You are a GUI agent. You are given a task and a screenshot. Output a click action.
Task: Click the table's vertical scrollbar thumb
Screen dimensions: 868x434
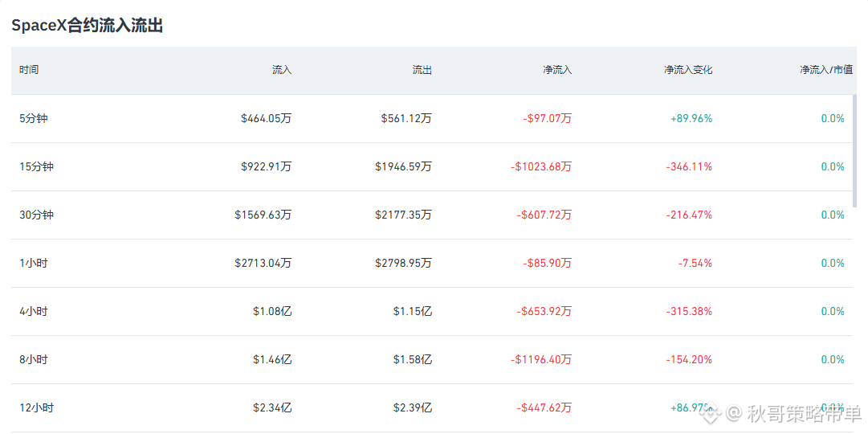click(854, 151)
